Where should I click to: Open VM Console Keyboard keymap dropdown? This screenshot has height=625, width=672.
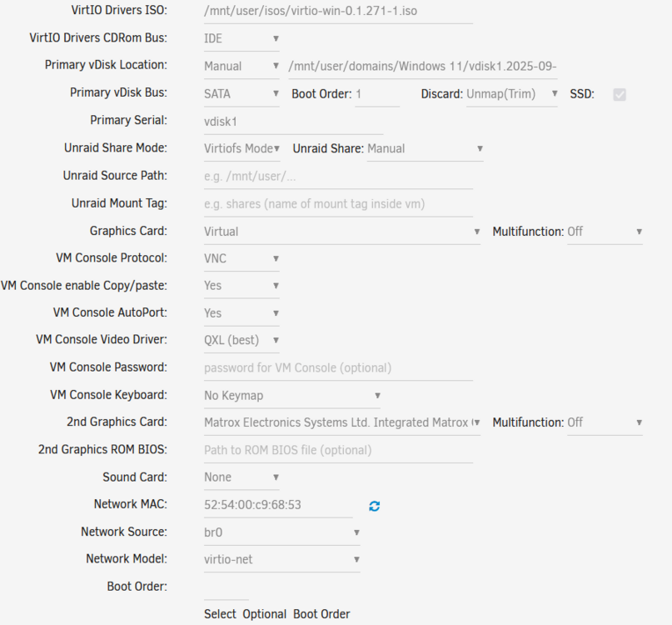pyautogui.click(x=292, y=396)
